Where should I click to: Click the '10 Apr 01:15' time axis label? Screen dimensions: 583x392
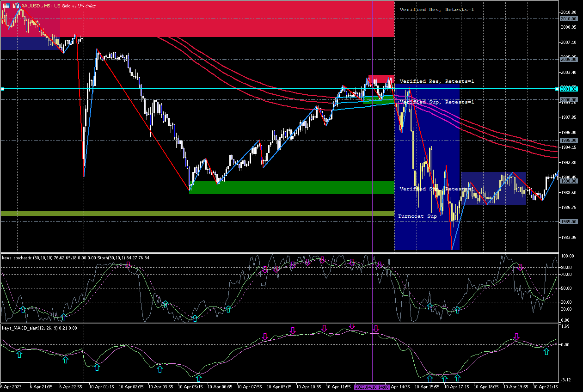pos(101,386)
